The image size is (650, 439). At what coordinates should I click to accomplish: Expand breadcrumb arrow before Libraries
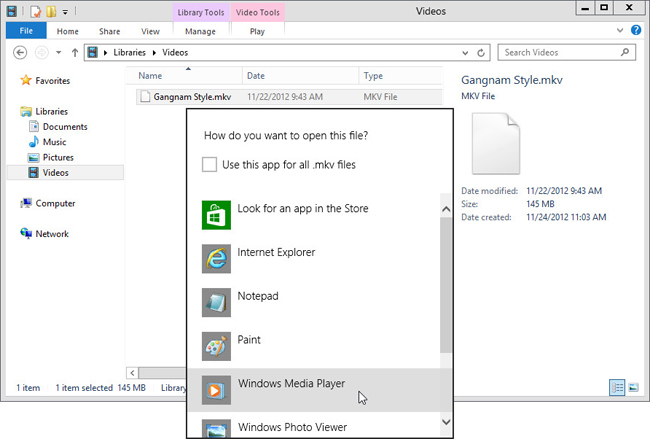click(105, 53)
